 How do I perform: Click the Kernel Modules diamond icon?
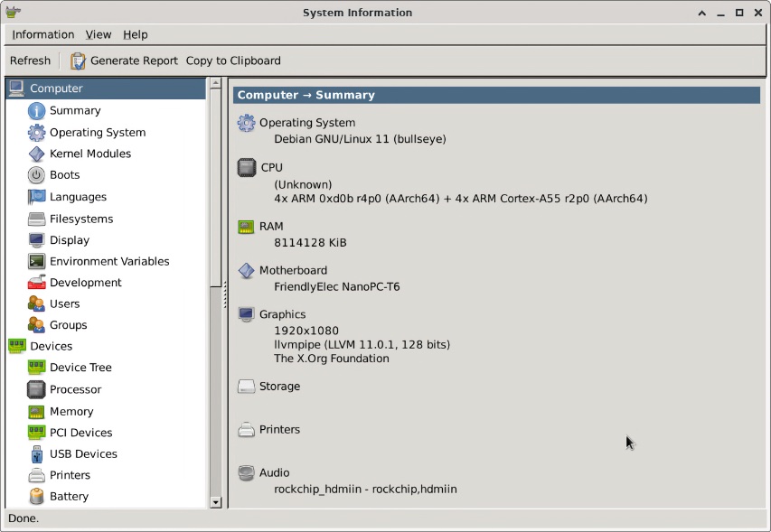(x=36, y=154)
